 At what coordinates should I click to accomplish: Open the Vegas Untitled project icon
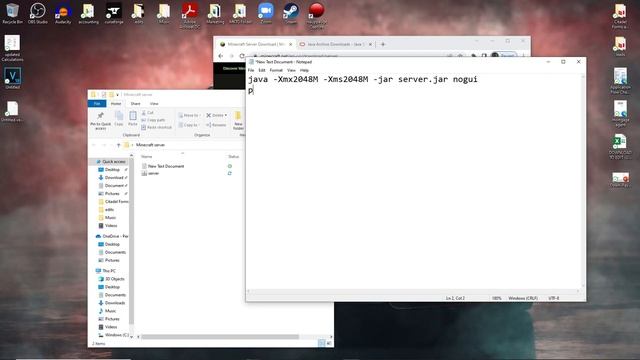[12, 78]
